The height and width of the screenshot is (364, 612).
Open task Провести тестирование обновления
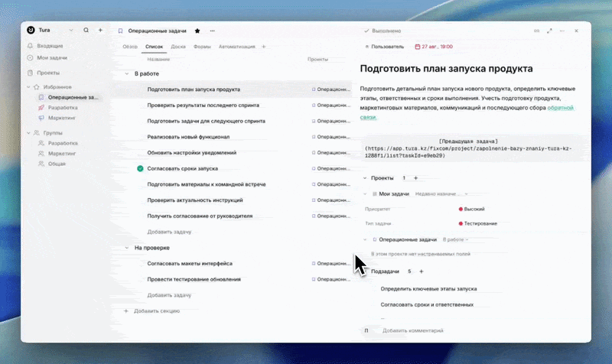[194, 279]
